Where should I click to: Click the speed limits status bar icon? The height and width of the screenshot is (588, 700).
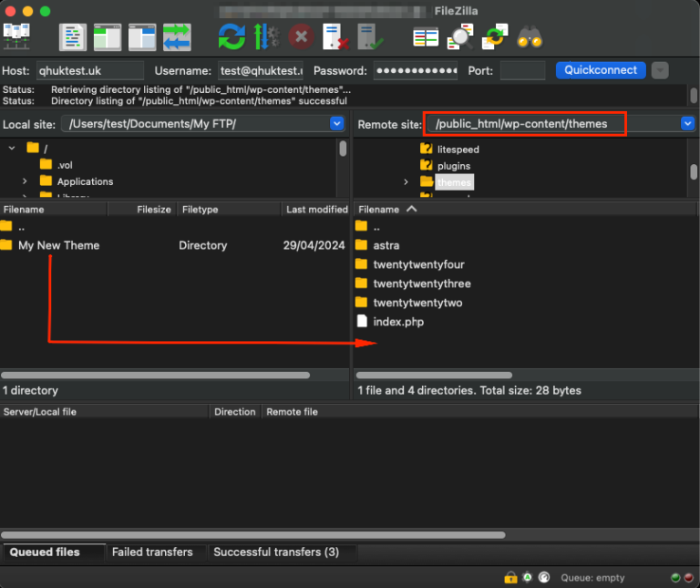point(544,577)
